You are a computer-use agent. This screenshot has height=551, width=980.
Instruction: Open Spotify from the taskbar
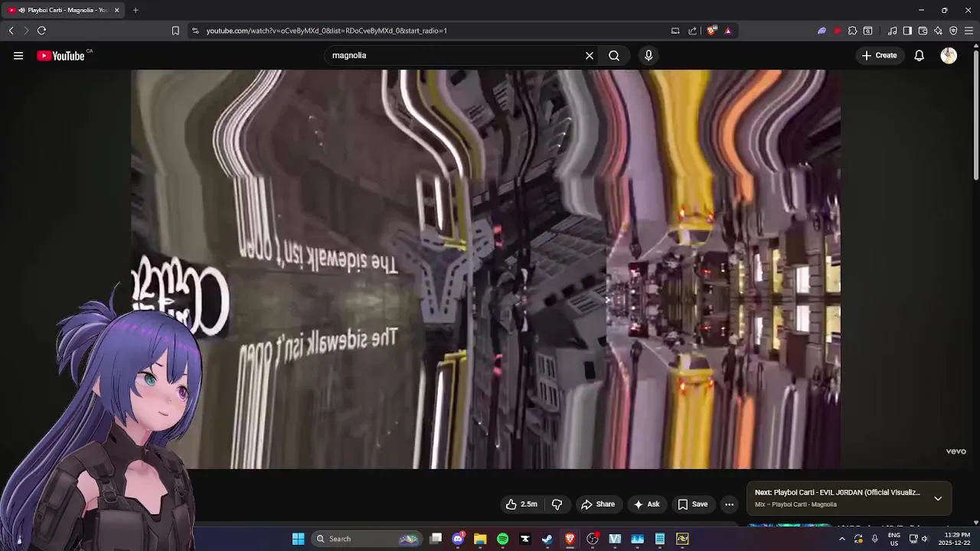(502, 539)
